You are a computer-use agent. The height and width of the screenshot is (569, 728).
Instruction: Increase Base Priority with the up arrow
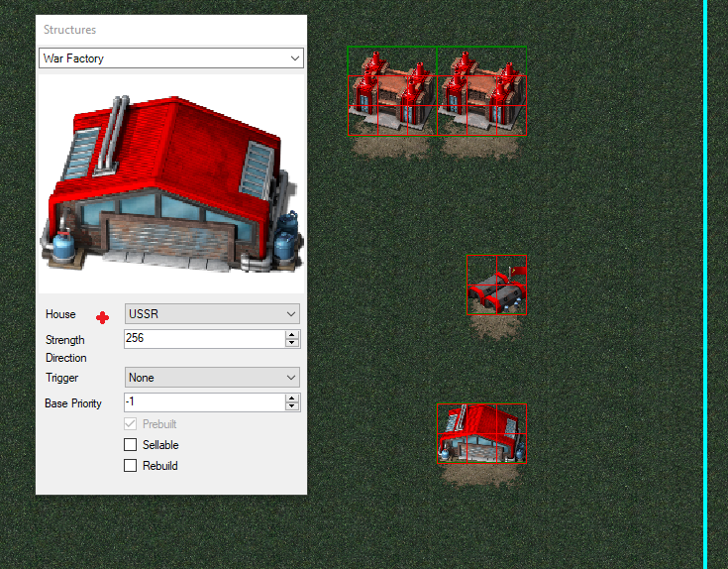pyautogui.click(x=291, y=398)
